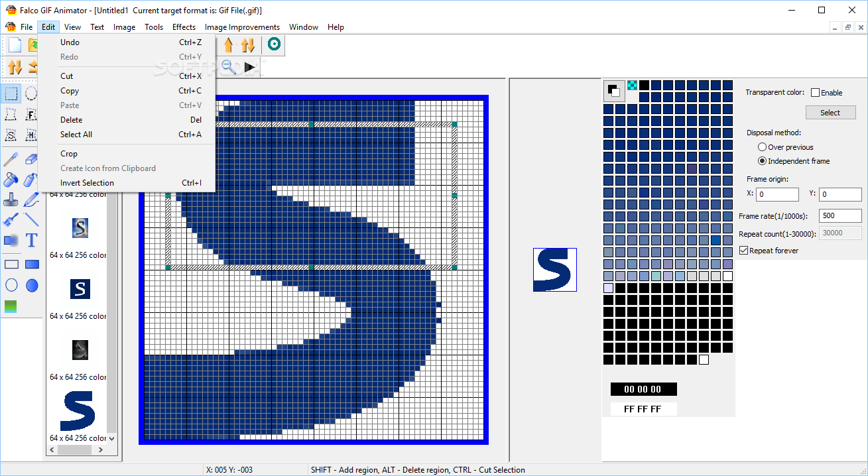Select the straight line tool
Viewport: 868px width, 476px height.
coord(31,219)
